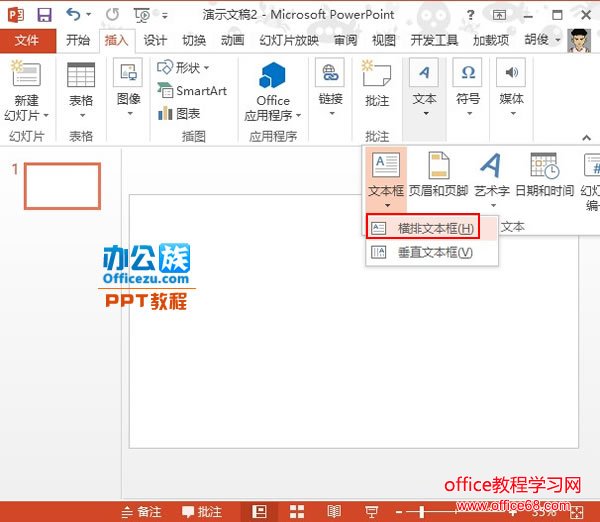
Task: Click 页眉和页脚 header and footer
Action: click(439, 174)
